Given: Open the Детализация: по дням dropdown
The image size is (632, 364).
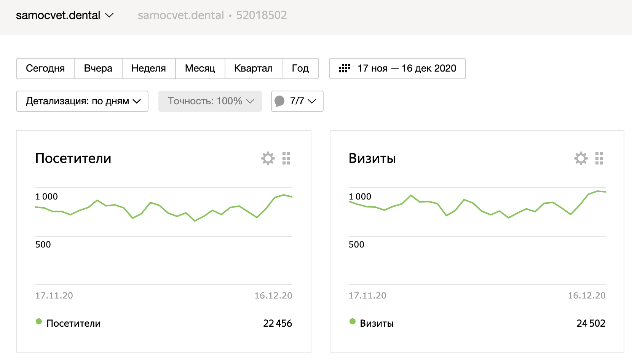Looking at the screenshot, I should click(82, 101).
